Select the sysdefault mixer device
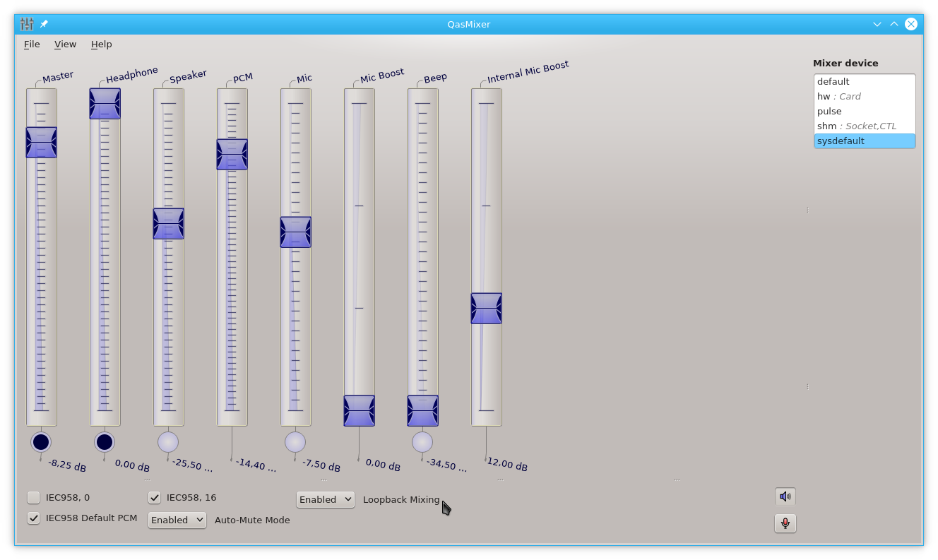938x560 pixels. pos(865,141)
